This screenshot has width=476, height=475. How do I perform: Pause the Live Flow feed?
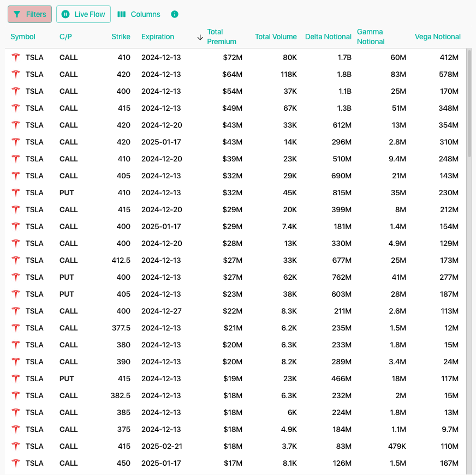[x=84, y=14]
